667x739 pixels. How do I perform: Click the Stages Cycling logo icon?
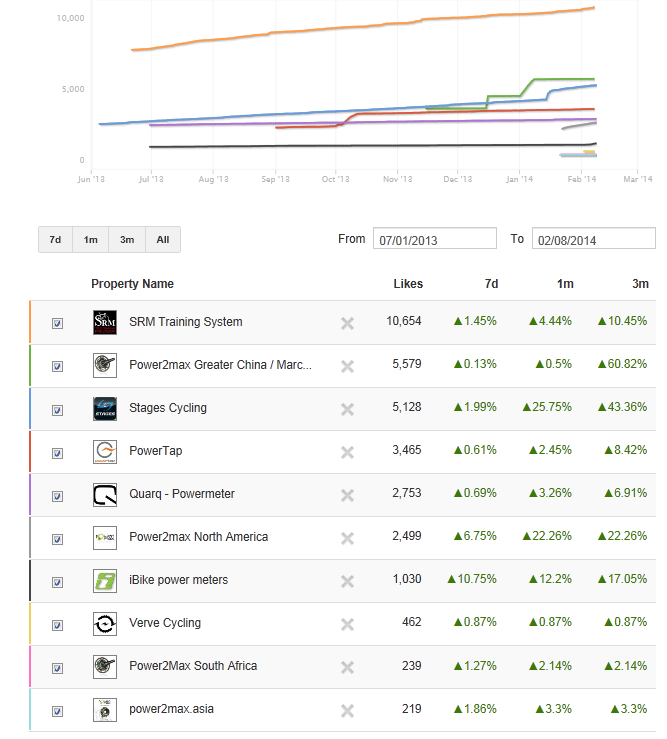click(x=105, y=409)
